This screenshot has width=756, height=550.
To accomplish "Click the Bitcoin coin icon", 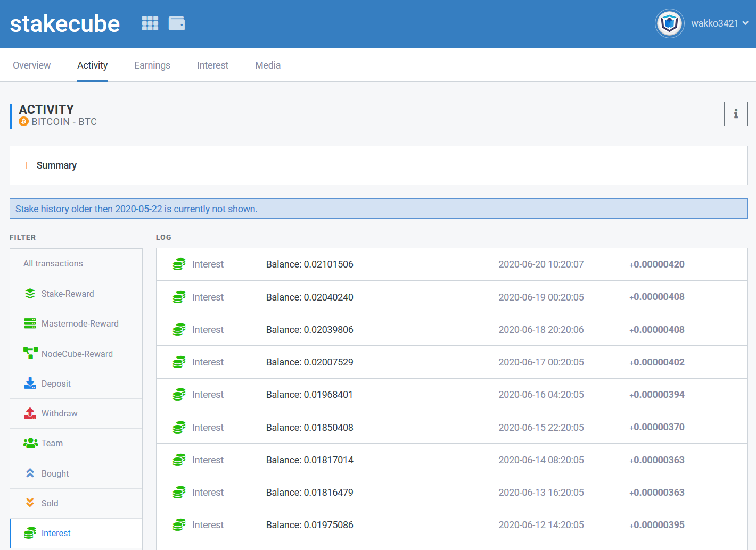I will point(23,122).
